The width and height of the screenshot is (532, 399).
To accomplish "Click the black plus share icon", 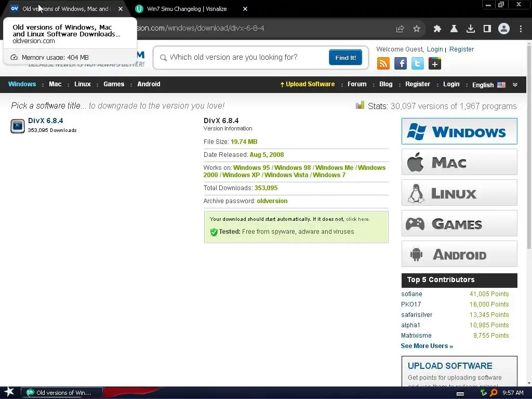I will tap(435, 63).
